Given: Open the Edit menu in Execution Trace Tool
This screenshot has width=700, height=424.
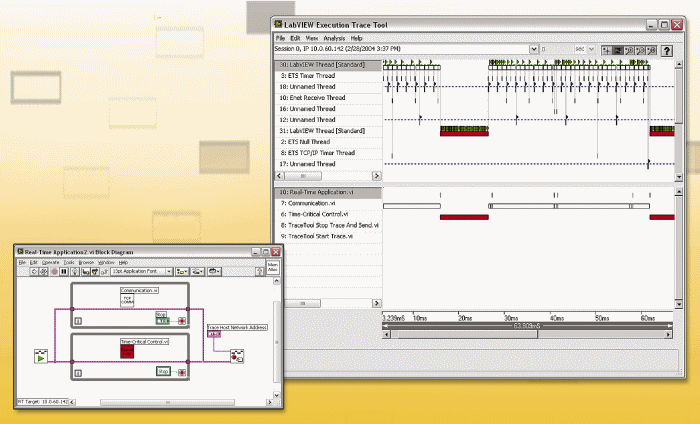Looking at the screenshot, I should [x=295, y=38].
